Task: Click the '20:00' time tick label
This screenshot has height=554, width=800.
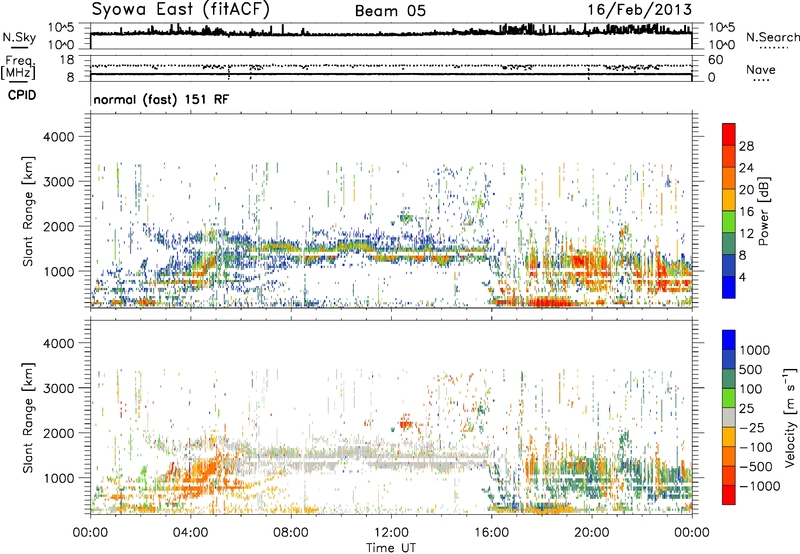Action: point(591,533)
